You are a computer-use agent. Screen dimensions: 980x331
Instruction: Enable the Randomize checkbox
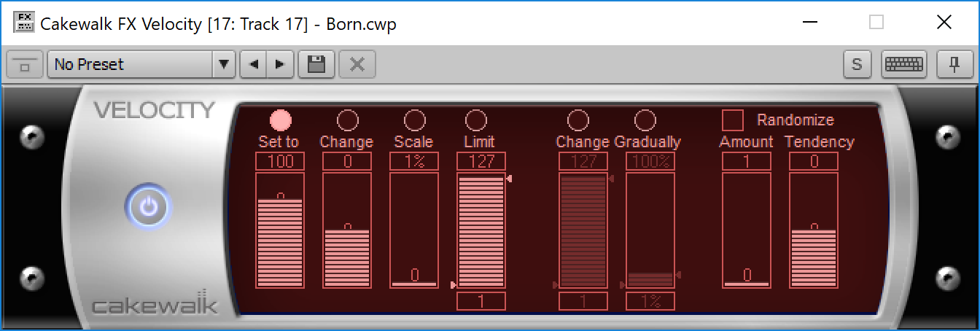pos(732,120)
